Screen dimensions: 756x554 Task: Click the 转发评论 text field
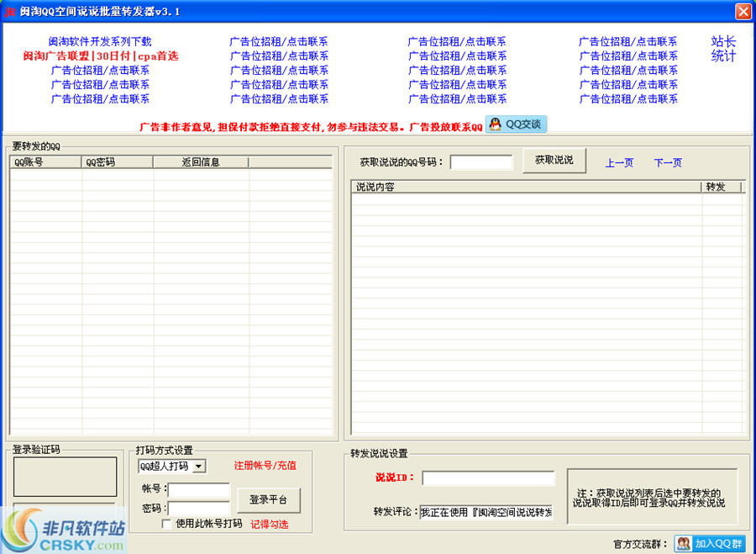486,512
